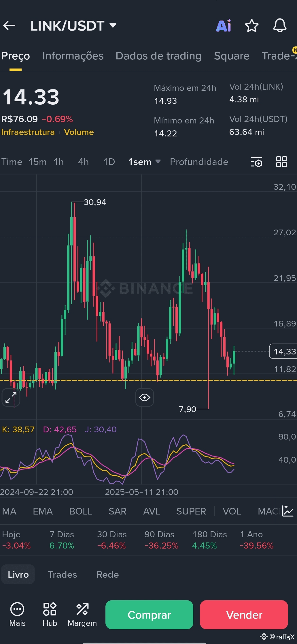The width and height of the screenshot is (297, 644).
Task: Show Profundidade depth chart
Action: (x=199, y=162)
